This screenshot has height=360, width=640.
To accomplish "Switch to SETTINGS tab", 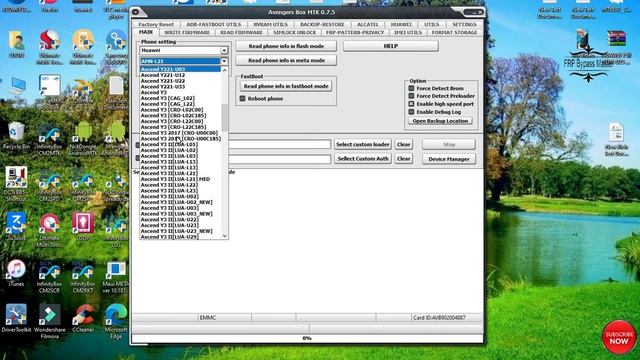I will pyautogui.click(x=464, y=24).
